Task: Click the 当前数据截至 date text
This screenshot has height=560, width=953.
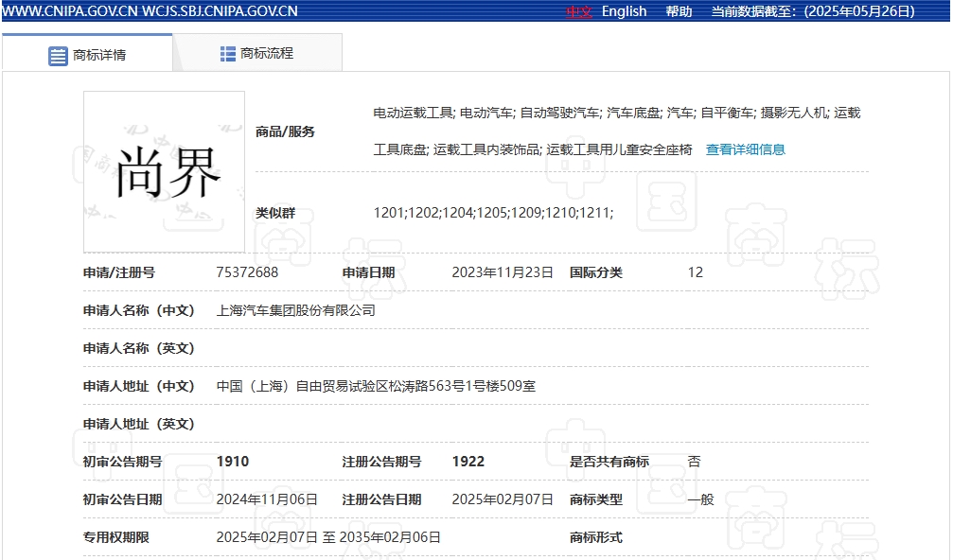Action: pos(813,11)
